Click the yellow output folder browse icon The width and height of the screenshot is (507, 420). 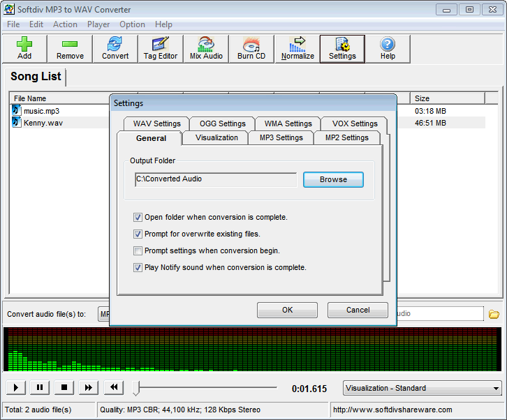(494, 314)
